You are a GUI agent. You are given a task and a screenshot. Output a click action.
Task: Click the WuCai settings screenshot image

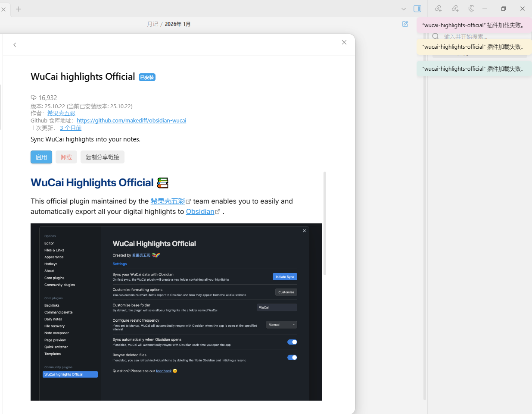[x=176, y=312]
